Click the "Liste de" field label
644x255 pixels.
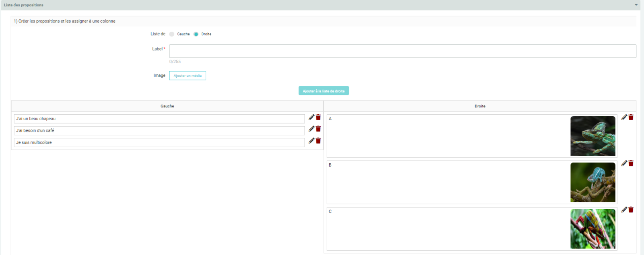tap(158, 34)
